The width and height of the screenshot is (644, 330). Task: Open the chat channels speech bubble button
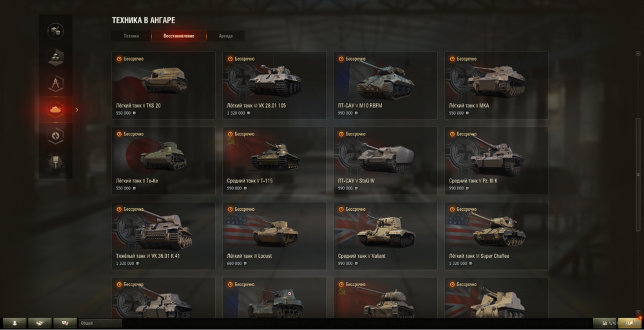[x=65, y=323]
